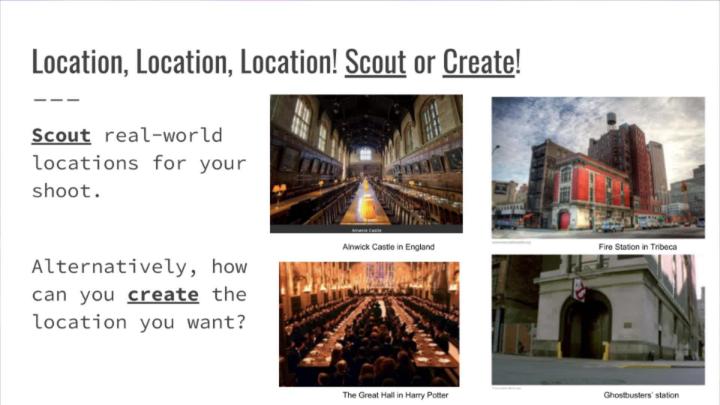Click the underlined word Scout in title

375,62
